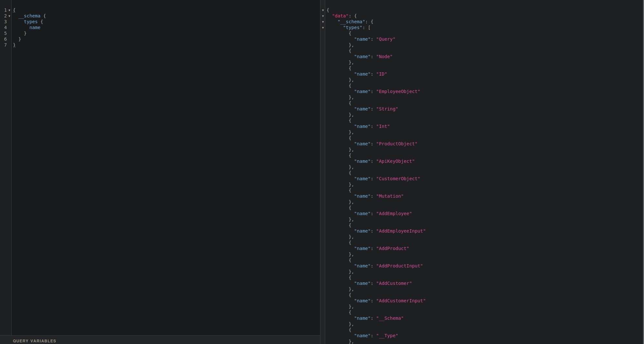Click the __schema keyword in the query editor
Image resolution: width=644 pixels, height=344 pixels.
29,16
